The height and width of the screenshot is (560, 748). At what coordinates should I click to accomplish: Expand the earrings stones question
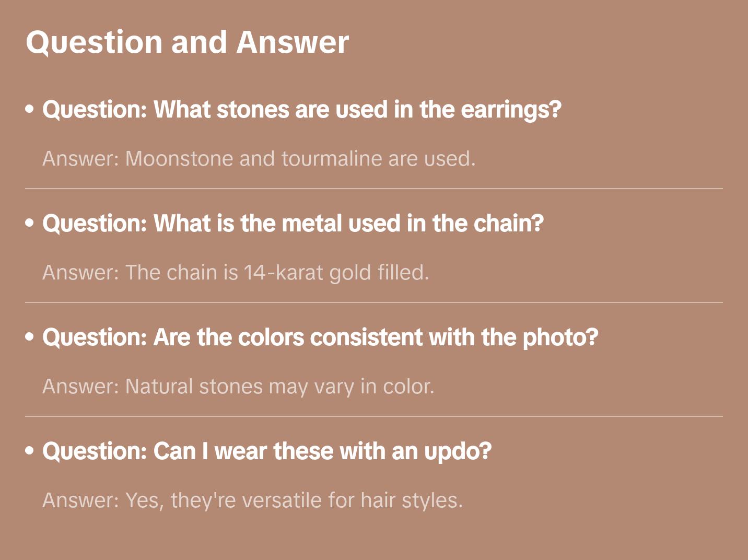[x=301, y=110]
